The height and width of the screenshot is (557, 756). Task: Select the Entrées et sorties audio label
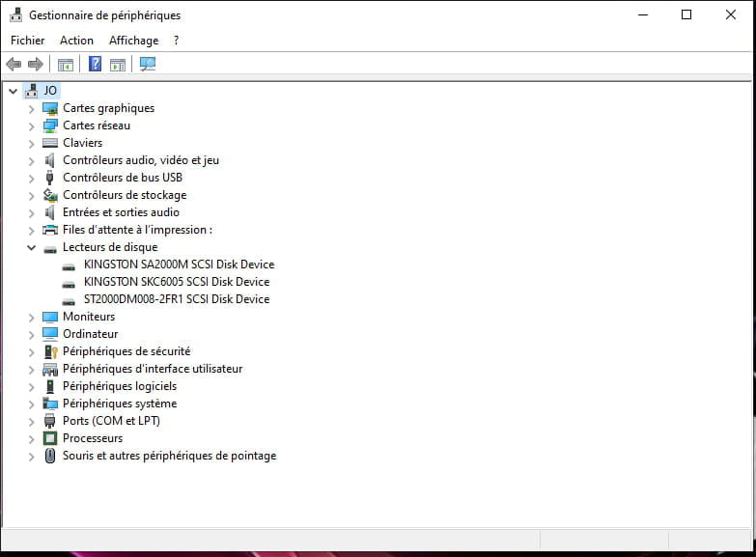click(121, 212)
